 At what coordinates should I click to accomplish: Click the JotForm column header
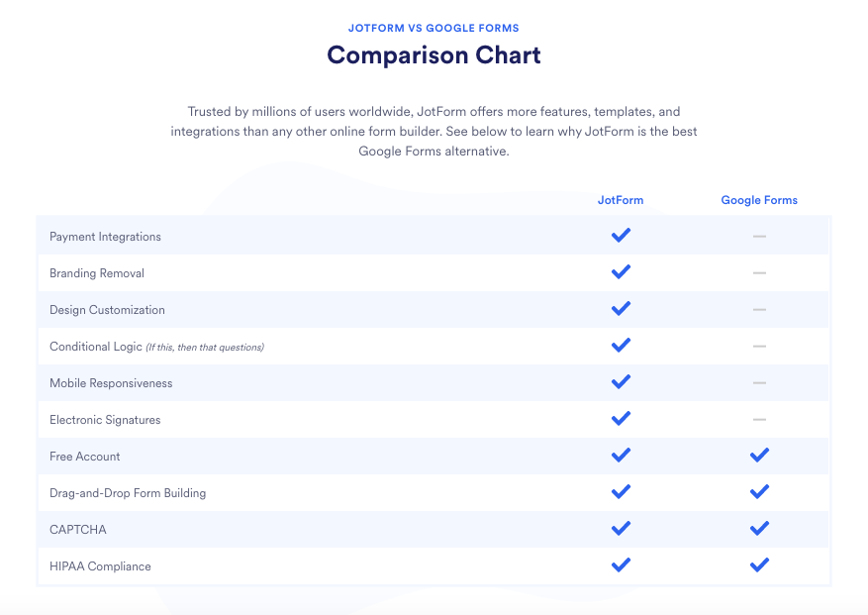[621, 200]
